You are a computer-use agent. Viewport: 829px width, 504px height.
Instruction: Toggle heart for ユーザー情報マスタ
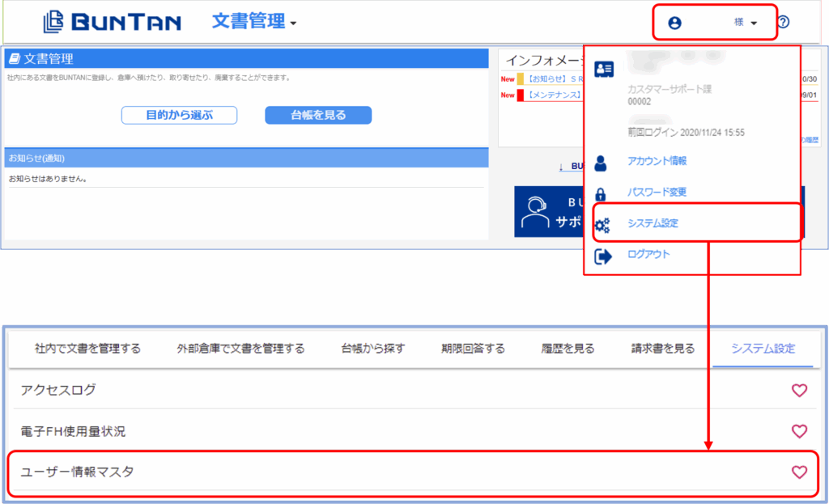pos(799,472)
